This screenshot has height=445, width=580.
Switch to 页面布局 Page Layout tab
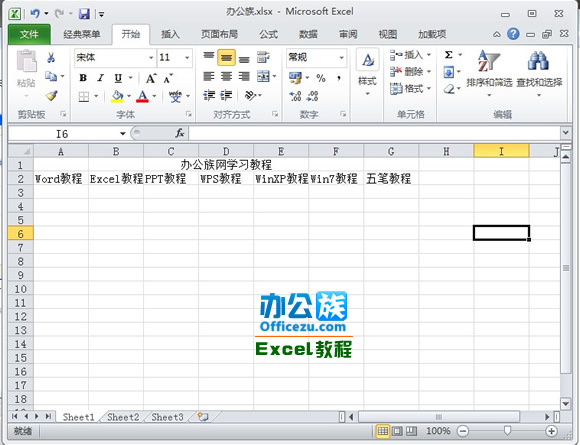(219, 34)
